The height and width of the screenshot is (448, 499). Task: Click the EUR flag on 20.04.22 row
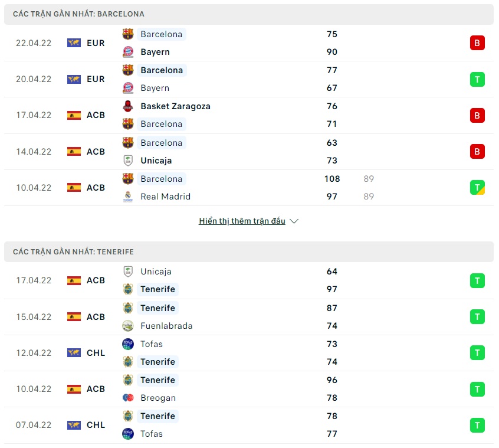click(74, 79)
